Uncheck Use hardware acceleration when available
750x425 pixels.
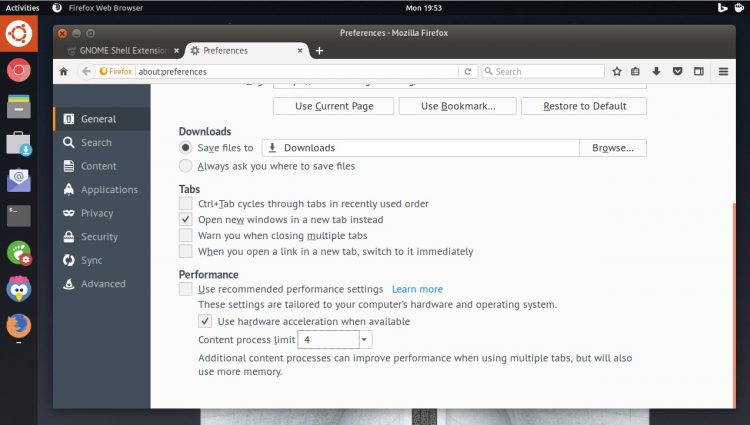point(205,321)
